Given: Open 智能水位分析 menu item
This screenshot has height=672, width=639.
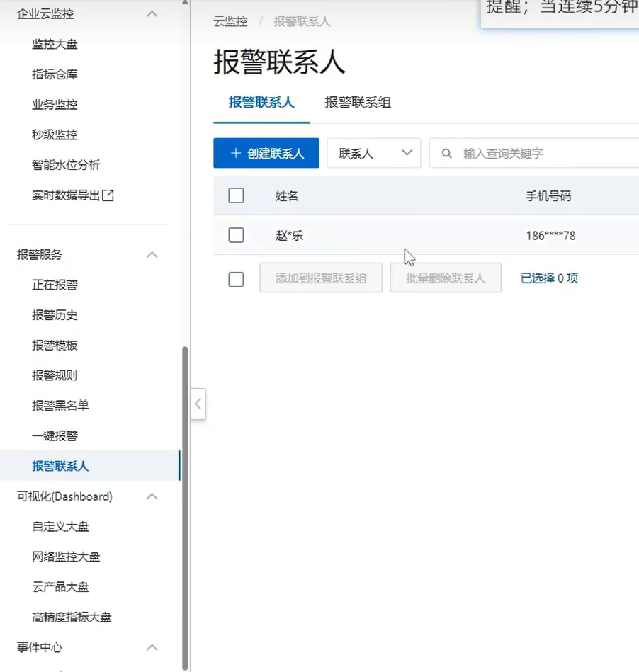Looking at the screenshot, I should (66, 165).
